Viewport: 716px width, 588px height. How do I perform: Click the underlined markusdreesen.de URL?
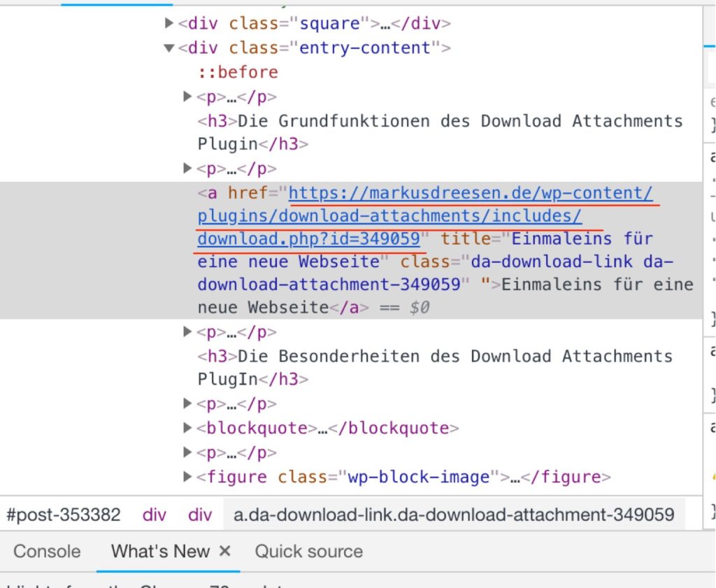click(420, 193)
